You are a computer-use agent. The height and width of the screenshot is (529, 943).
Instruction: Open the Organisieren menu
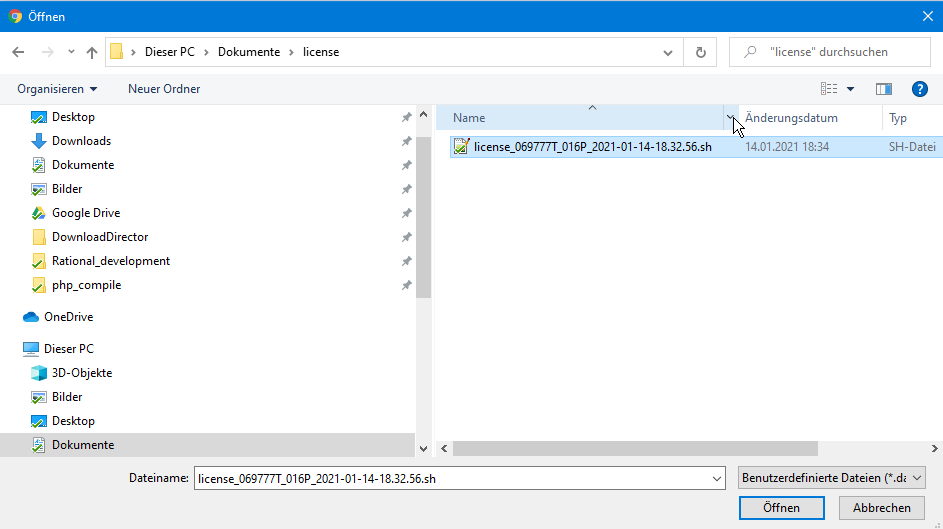57,89
